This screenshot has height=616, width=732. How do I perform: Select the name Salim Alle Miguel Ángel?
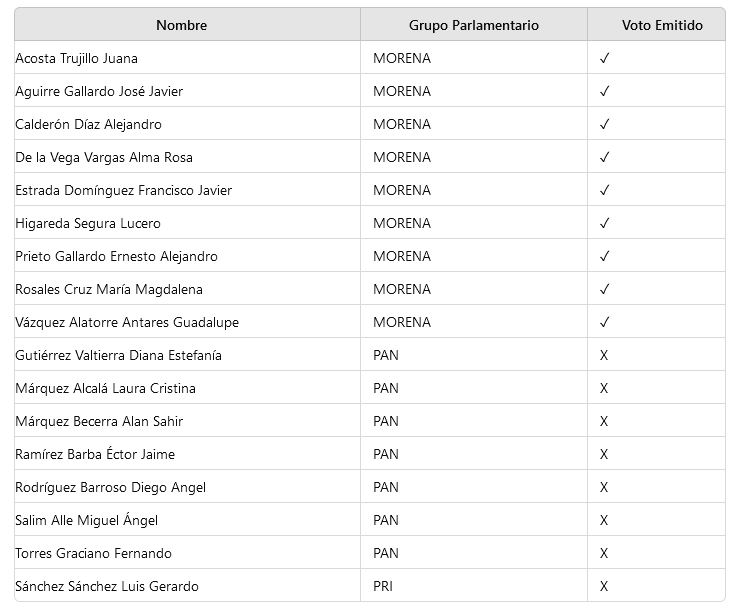click(x=87, y=520)
